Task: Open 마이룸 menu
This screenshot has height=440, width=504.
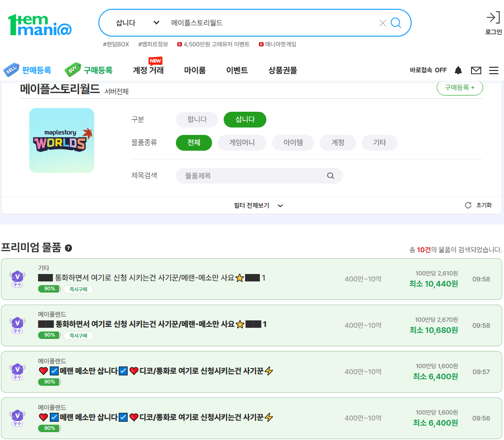Action: (x=195, y=70)
